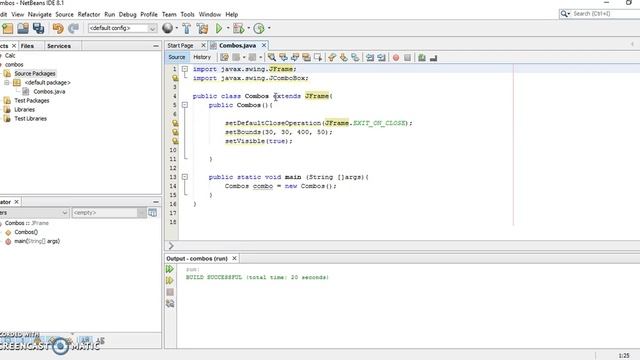Image resolution: width=640 pixels, height=360 pixels.
Task: Click the Navigator panel layout icon beside <empty>
Action: pos(153,213)
